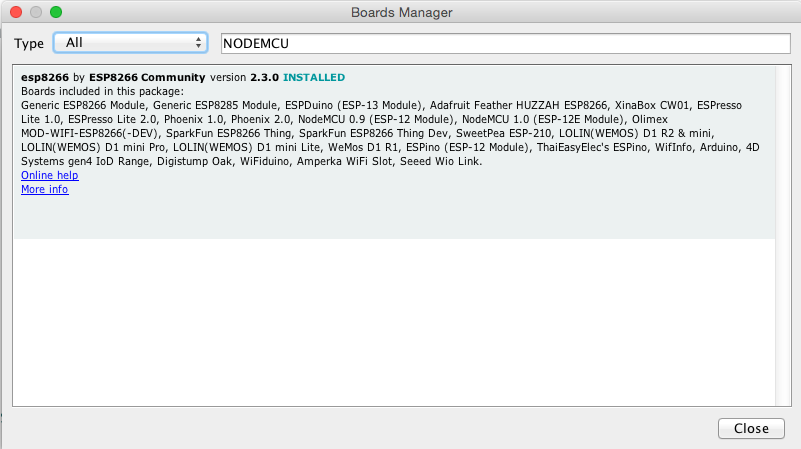
Task: Click the line starting 'MOD-WIFI-ESP8266(-DEV)'
Action: (x=367, y=133)
